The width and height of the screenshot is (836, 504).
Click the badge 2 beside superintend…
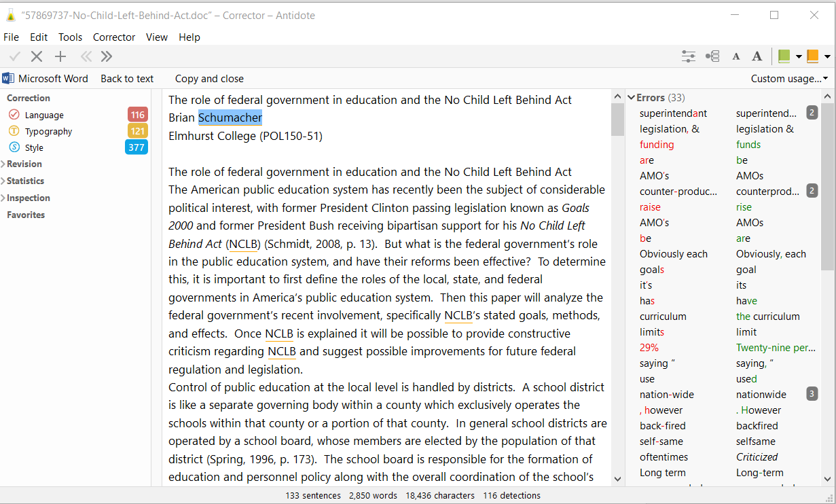click(812, 113)
